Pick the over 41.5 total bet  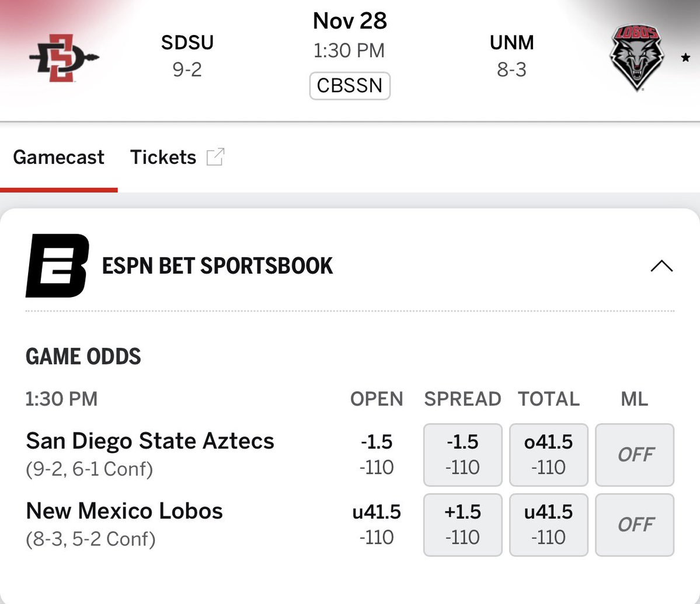tap(548, 455)
